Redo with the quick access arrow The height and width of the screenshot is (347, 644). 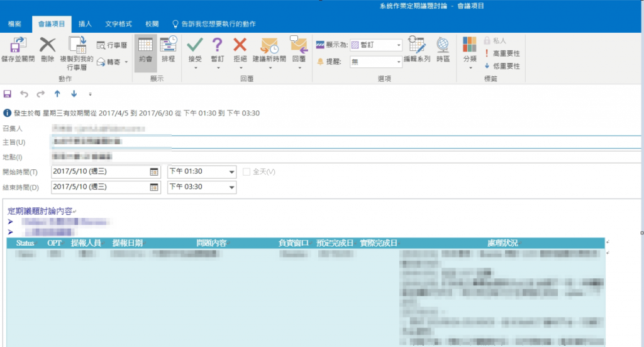[x=40, y=94]
